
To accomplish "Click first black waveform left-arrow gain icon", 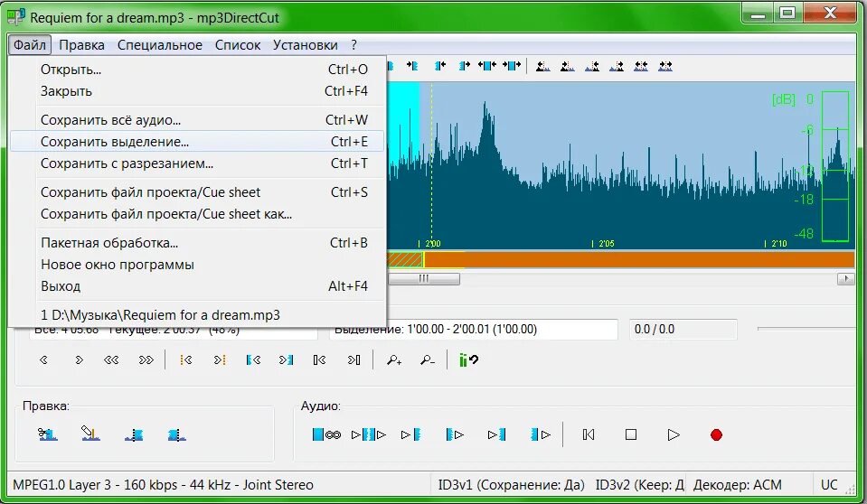I will (x=543, y=66).
